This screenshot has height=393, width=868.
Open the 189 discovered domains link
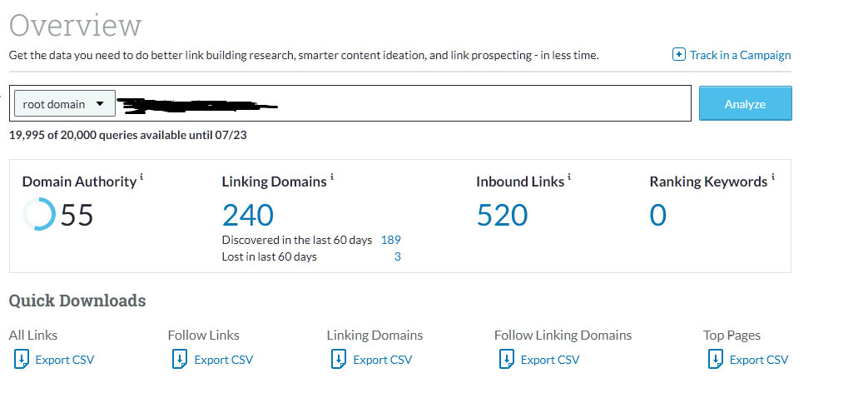390,240
